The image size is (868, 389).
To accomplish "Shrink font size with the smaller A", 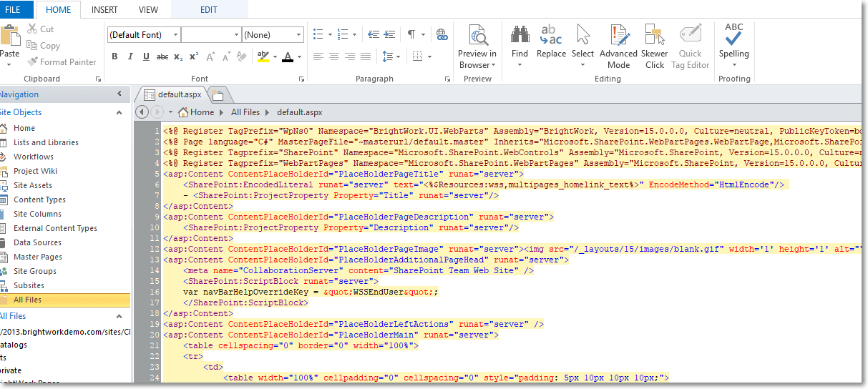I will point(227,56).
